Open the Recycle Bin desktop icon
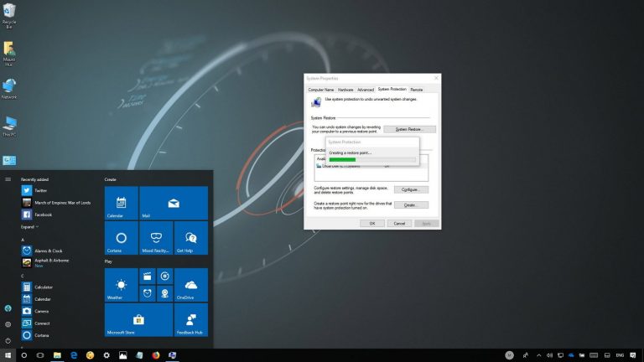This screenshot has width=644, height=362. 9,16
